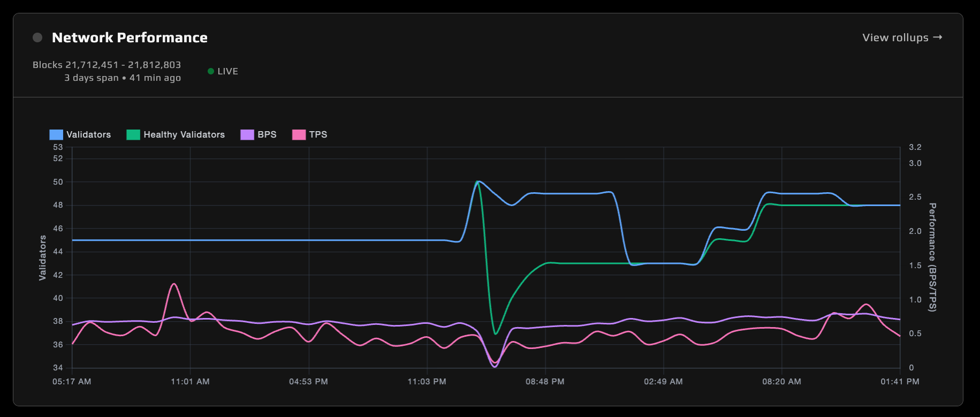Toggle the Validators series legend label

coord(89,135)
